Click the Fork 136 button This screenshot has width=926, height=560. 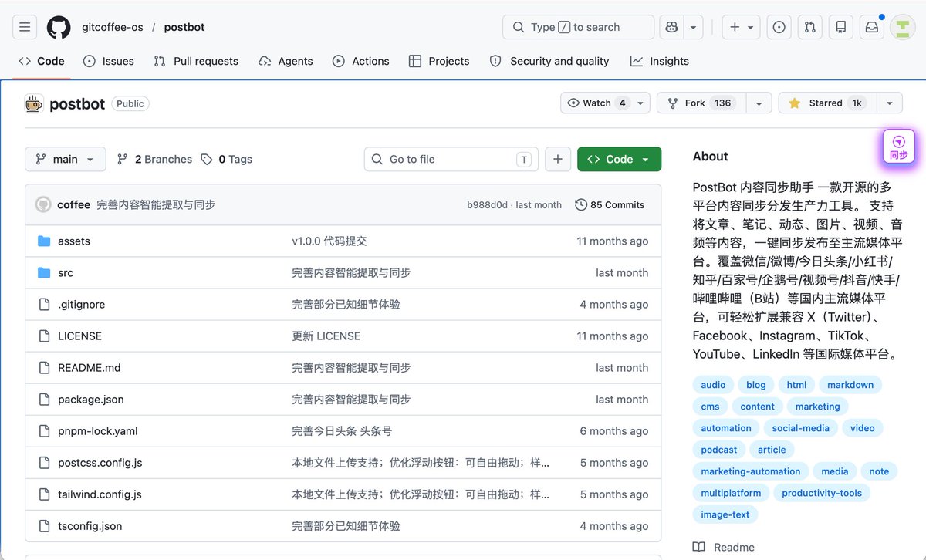[x=701, y=103]
